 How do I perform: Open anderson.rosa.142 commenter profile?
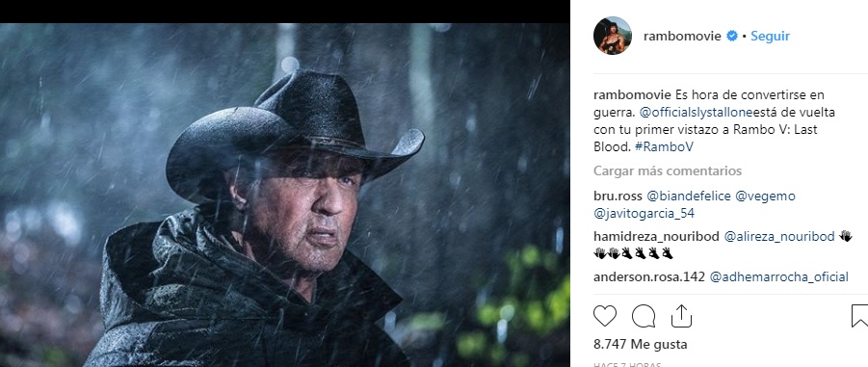coord(649,276)
